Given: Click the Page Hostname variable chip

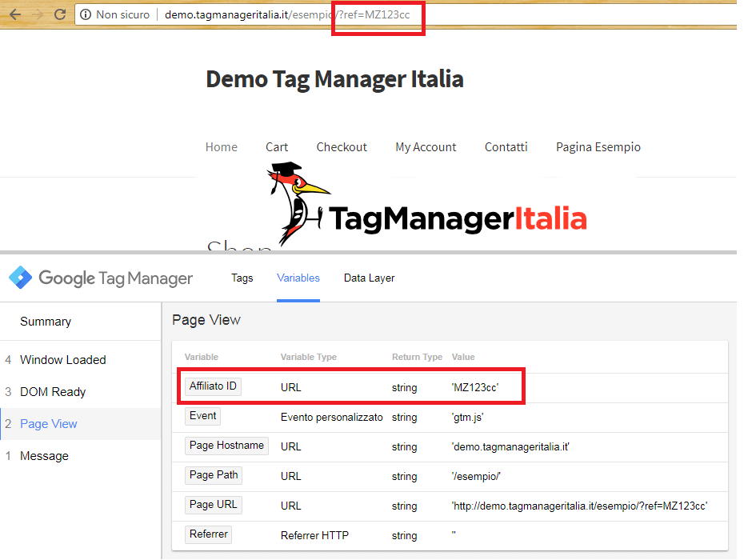Looking at the screenshot, I should coord(227,446).
